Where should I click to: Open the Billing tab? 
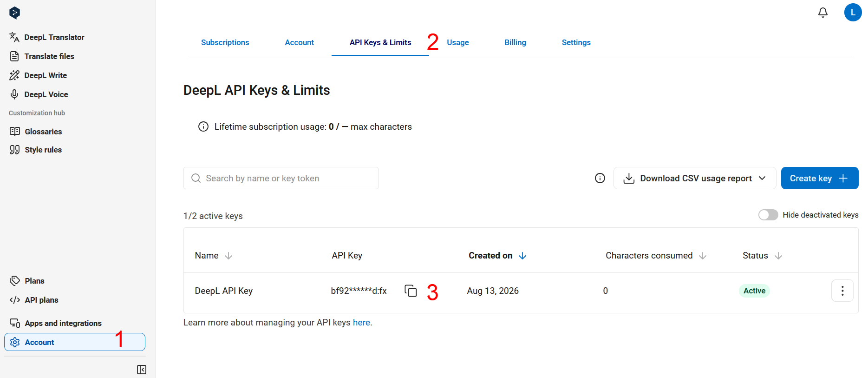point(515,42)
